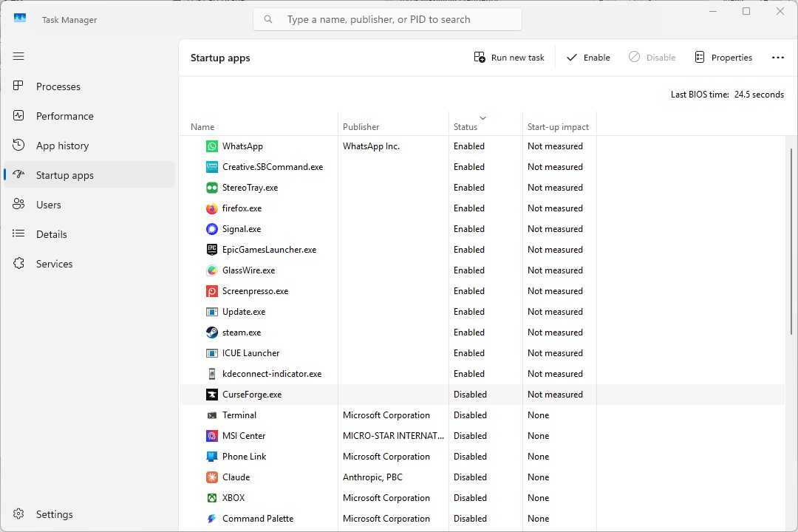This screenshot has width=798, height=532.
Task: Open the Performance page
Action: tap(89, 116)
